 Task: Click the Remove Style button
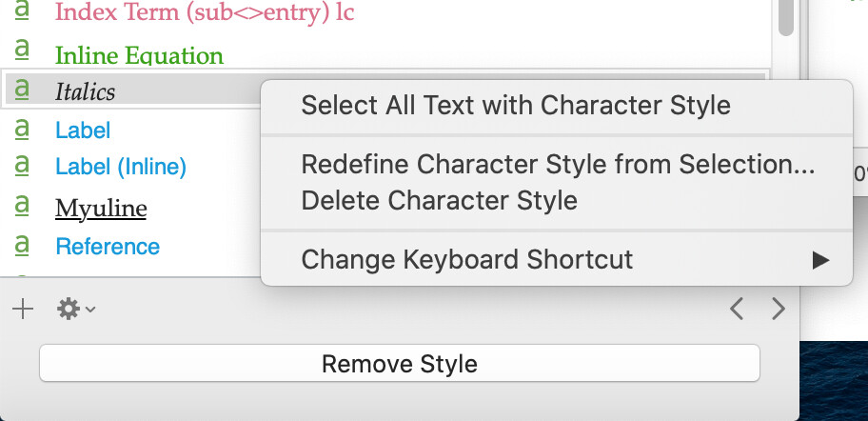pos(399,364)
